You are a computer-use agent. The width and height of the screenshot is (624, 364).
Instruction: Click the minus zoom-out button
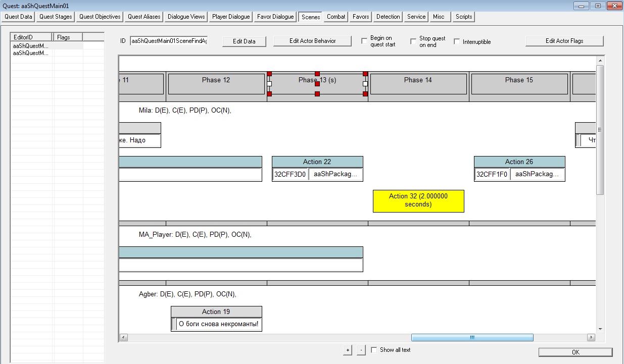[361, 350]
